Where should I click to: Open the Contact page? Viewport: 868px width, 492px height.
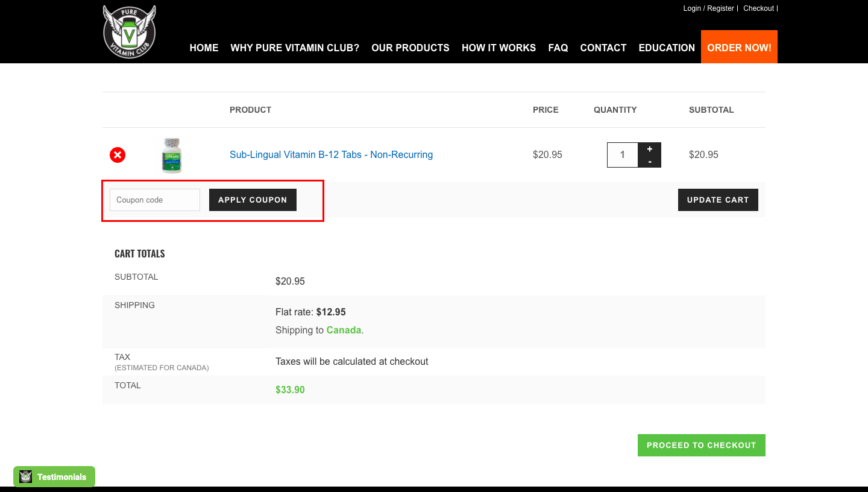(x=603, y=48)
